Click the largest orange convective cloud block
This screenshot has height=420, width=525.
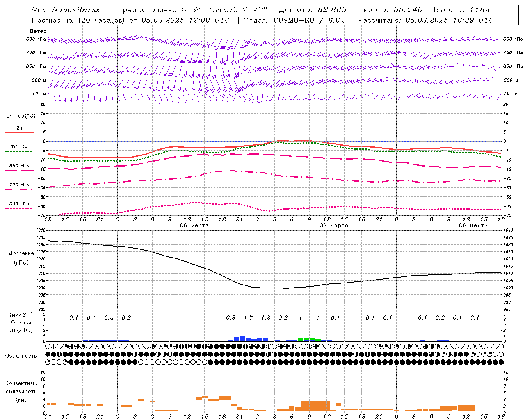point(315,406)
